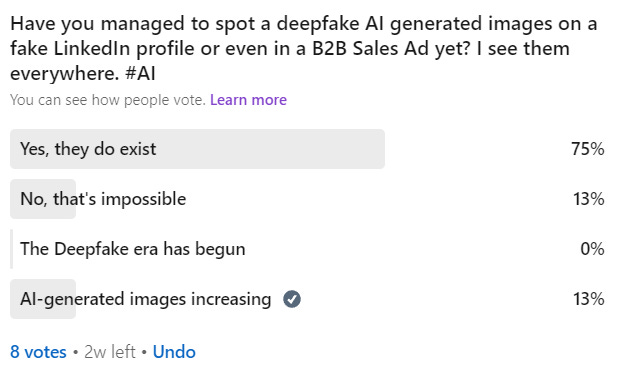Screen dimensions: 621x366
Task: Select "AI-generated images increasing" answer text
Action: [146, 299]
